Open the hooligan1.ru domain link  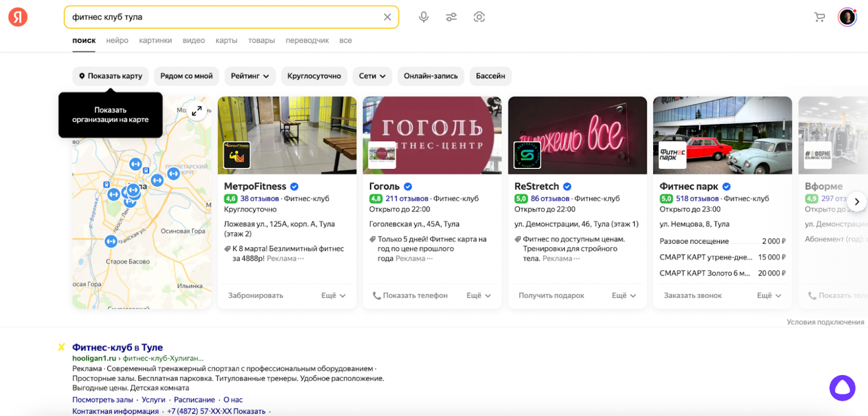click(94, 359)
